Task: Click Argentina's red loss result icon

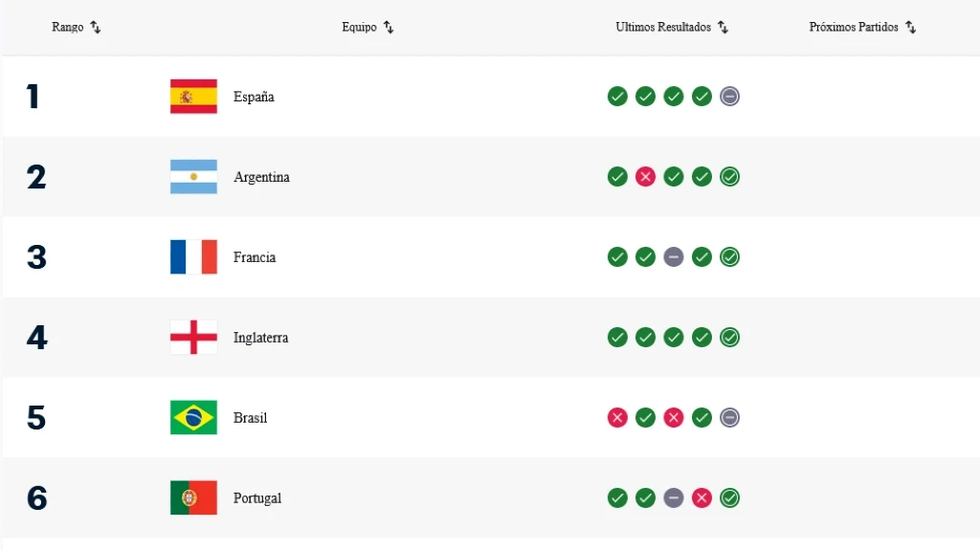Action: pos(646,177)
